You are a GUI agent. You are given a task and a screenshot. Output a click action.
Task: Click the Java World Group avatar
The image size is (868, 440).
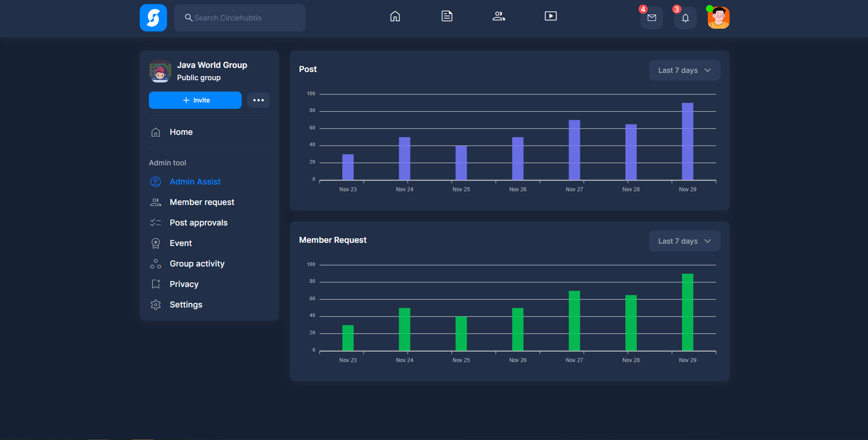(160, 71)
